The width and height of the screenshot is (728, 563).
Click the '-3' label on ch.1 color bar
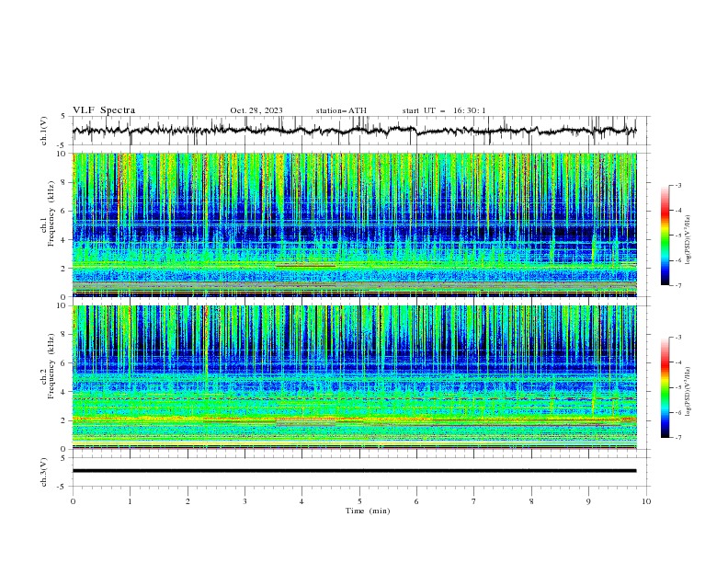[x=677, y=185]
